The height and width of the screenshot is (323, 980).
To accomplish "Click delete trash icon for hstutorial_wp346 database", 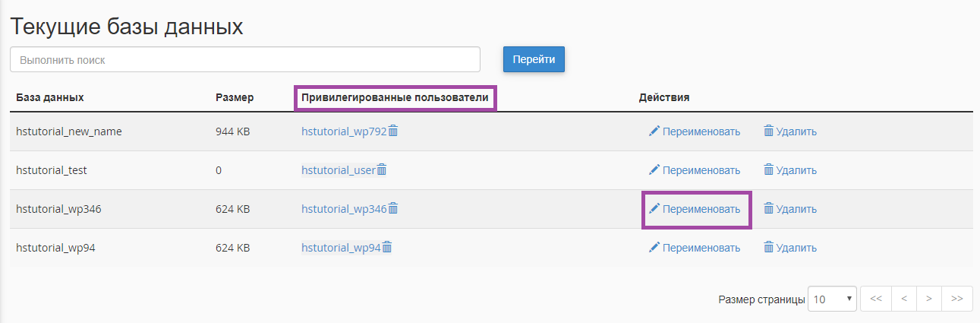I will [x=768, y=208].
